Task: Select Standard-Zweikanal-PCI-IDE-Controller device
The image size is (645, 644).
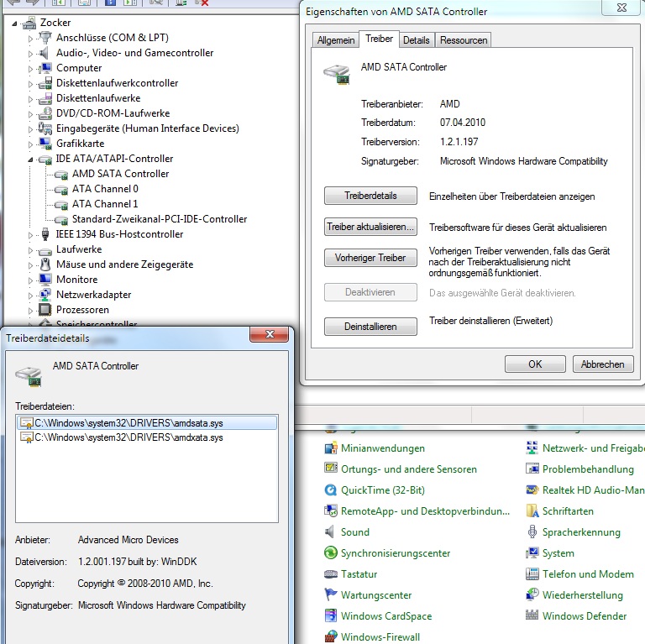Action: tap(160, 219)
